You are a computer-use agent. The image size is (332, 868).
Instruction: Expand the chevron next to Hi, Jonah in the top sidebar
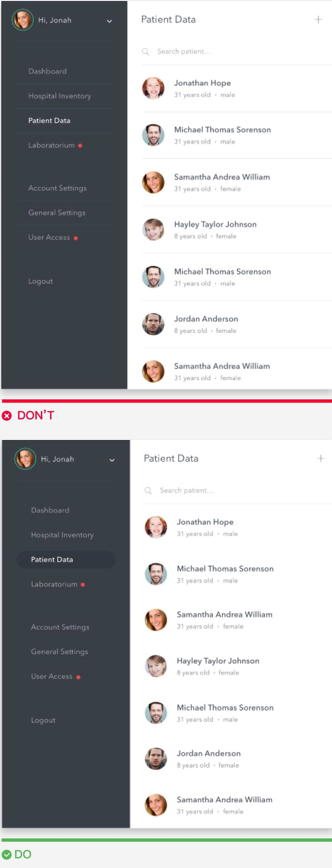[x=109, y=21]
